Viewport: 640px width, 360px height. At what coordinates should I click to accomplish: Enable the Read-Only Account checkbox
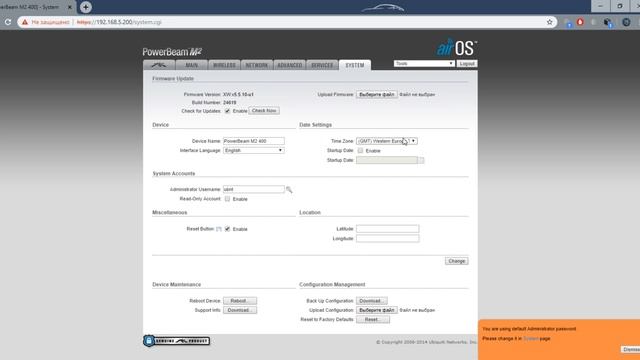click(x=227, y=199)
